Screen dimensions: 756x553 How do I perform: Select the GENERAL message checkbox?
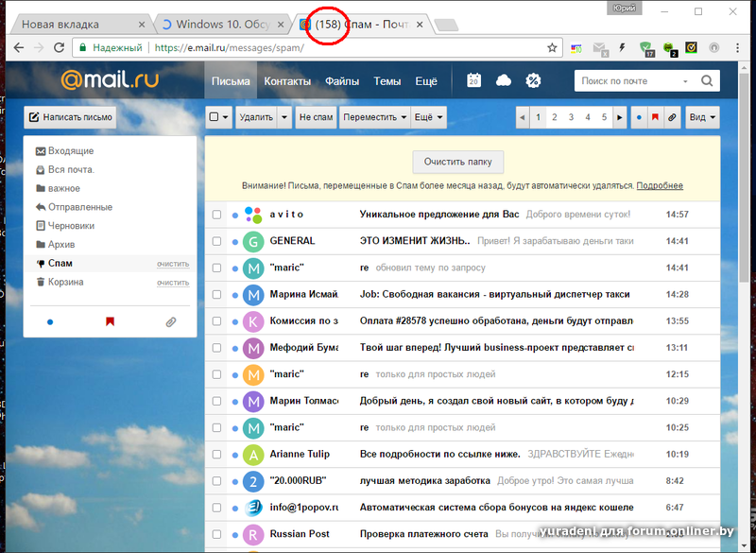tap(216, 241)
